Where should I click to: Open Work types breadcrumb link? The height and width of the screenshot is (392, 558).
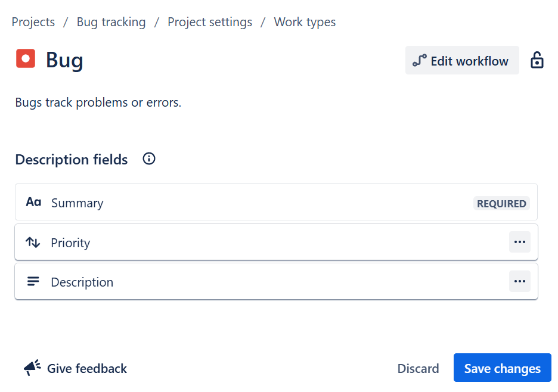pyautogui.click(x=305, y=22)
